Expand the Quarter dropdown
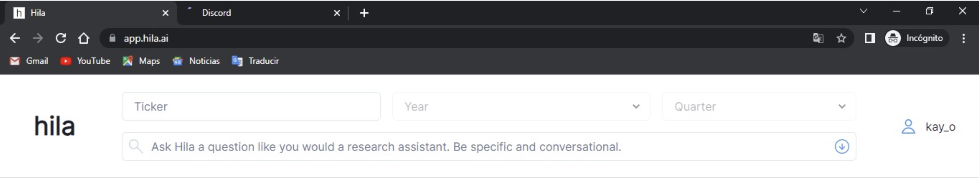980x178 pixels. click(759, 106)
